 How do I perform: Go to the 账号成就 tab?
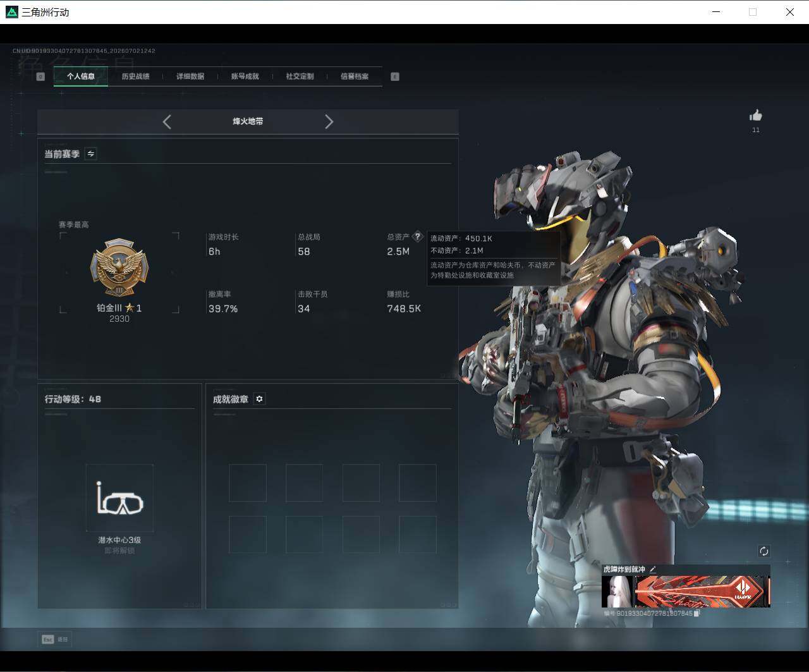point(245,76)
